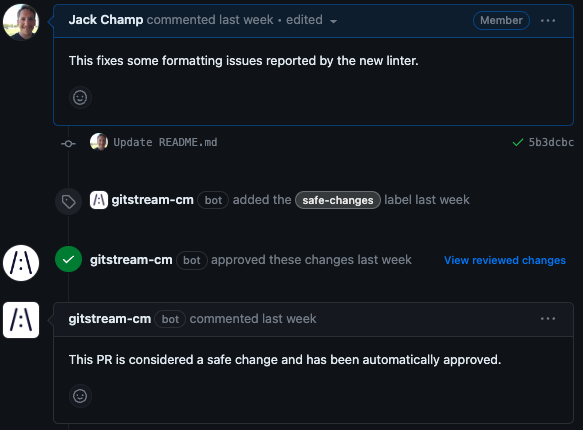Click the small commit author avatar
This screenshot has width=583, height=430.
tap(99, 142)
